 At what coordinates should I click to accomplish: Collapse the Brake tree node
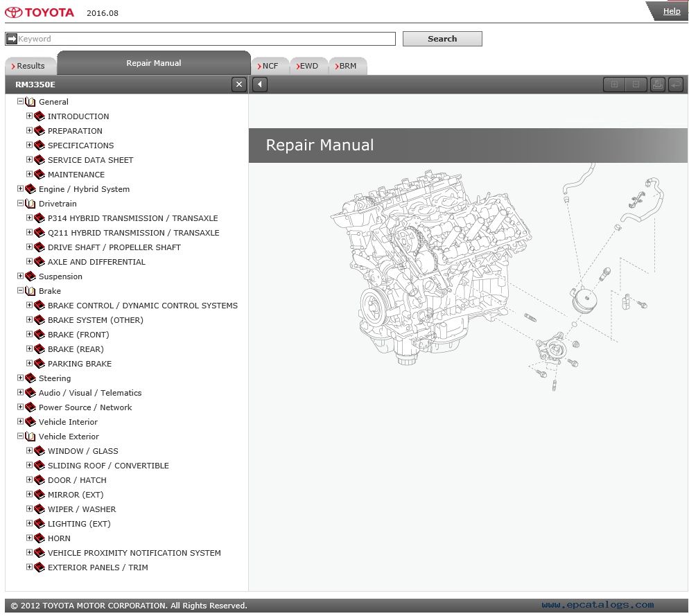coord(20,290)
